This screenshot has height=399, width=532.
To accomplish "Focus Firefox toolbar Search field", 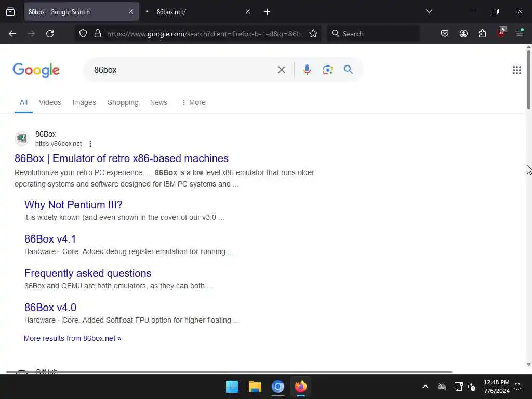I will coord(373,34).
